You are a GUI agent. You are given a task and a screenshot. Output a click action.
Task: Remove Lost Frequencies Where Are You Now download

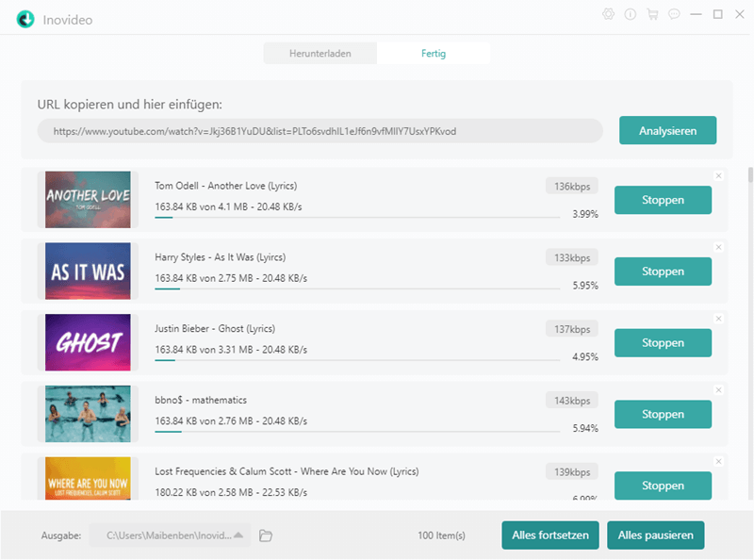718,461
